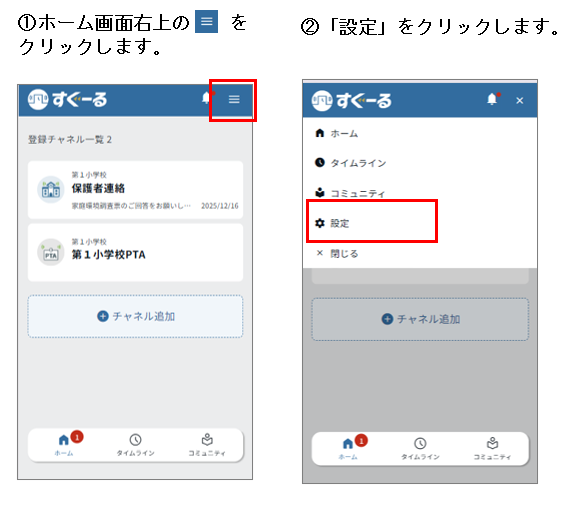Screen dimensions: 573x506
Task: Tap notification bell in right phone header
Action: 492,99
